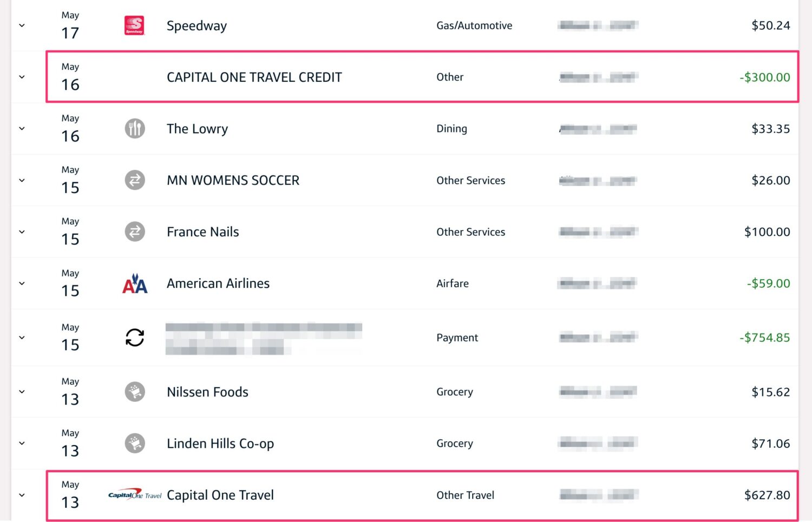Select the American Airlines logo icon
This screenshot has height=522, width=812.
click(x=134, y=283)
